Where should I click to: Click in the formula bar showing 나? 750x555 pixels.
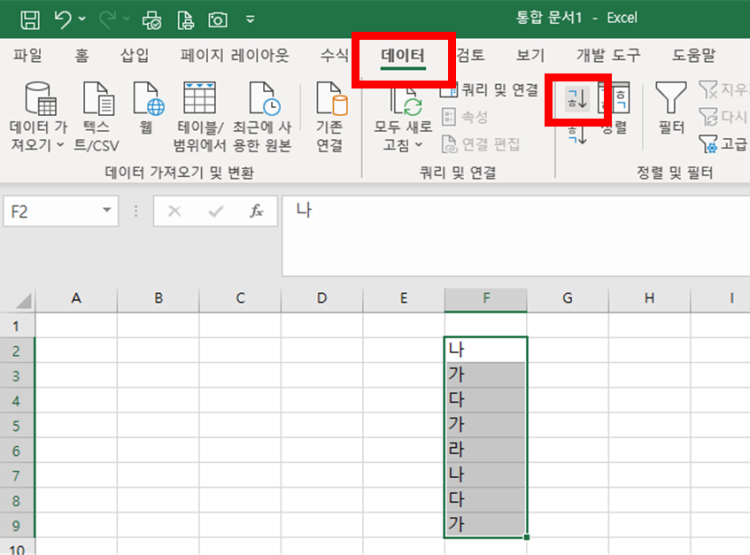[x=516, y=235]
